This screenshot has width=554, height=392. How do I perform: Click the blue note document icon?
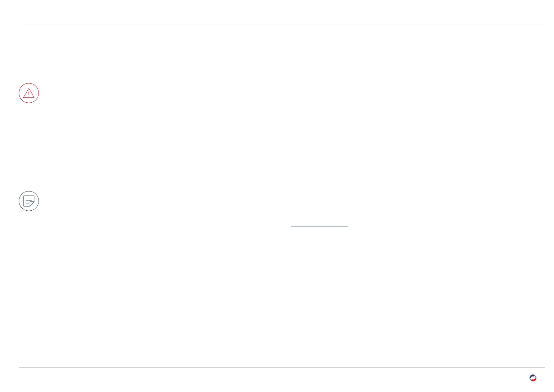[x=29, y=201]
